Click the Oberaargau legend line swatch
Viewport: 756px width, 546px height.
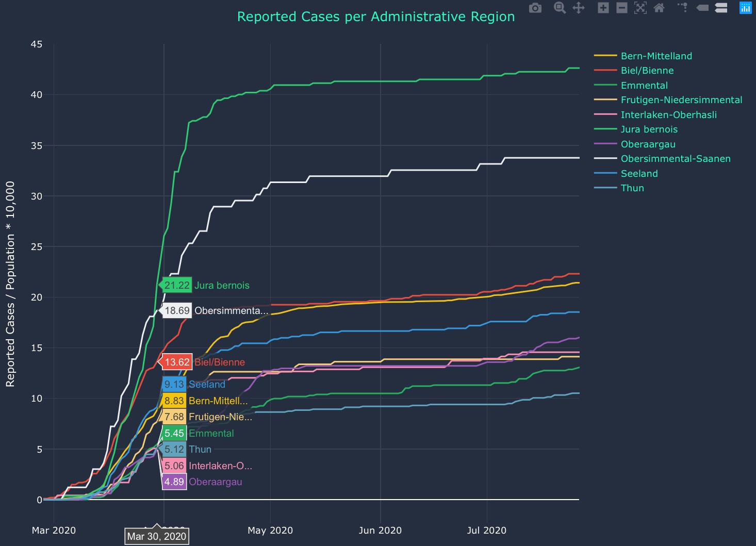click(605, 144)
